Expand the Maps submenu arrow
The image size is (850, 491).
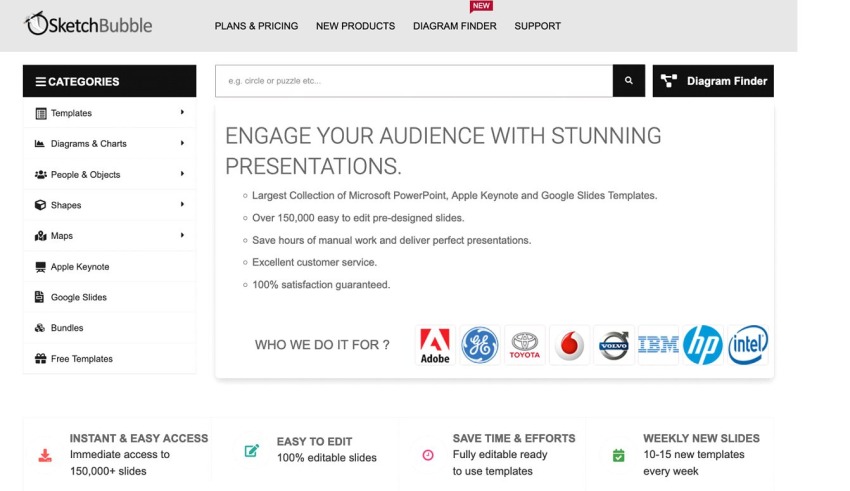pos(182,235)
